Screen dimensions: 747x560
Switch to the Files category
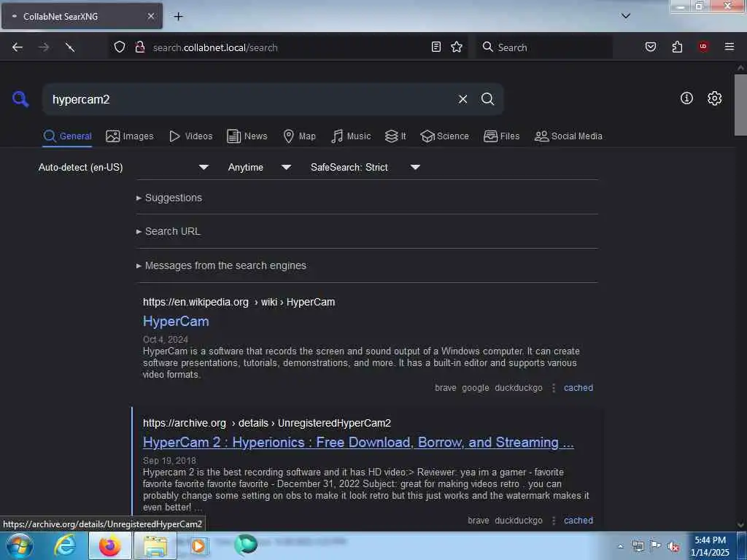click(501, 136)
